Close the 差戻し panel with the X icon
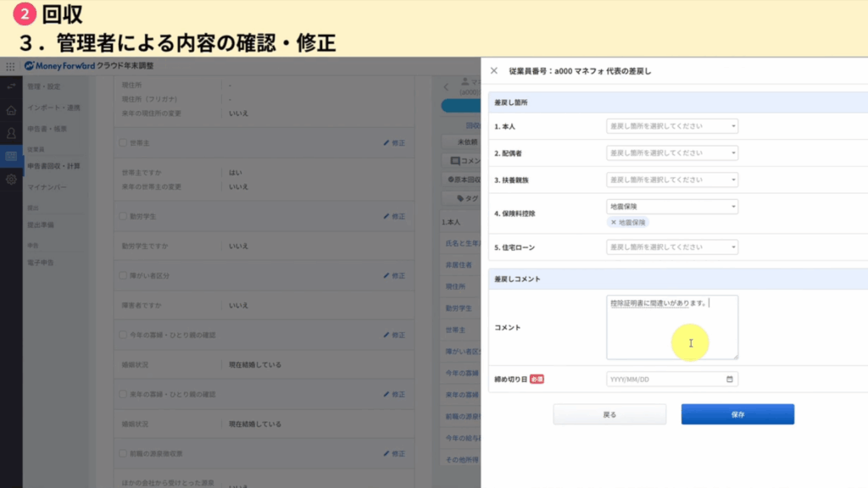Viewport: 868px width, 488px height. tap(494, 71)
